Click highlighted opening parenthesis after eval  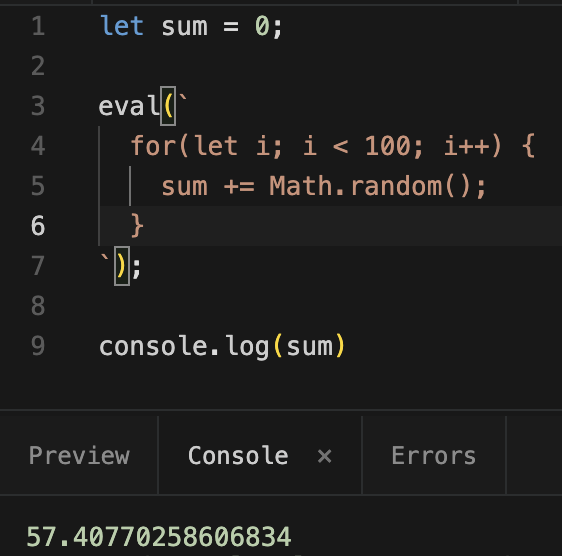pyautogui.click(x=168, y=106)
